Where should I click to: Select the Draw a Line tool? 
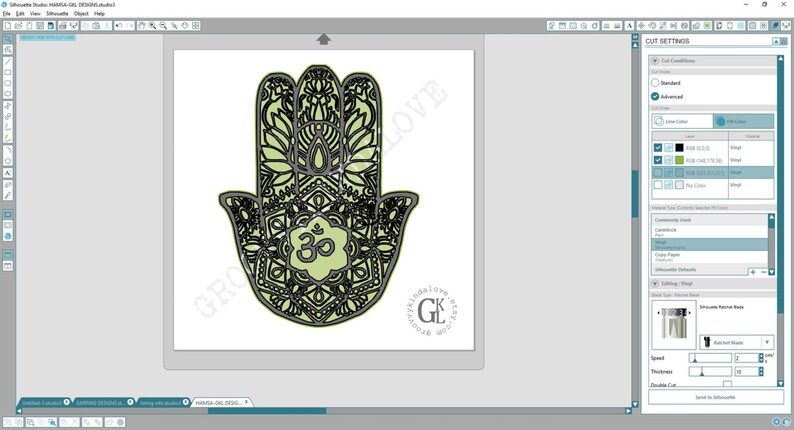pyautogui.click(x=8, y=62)
